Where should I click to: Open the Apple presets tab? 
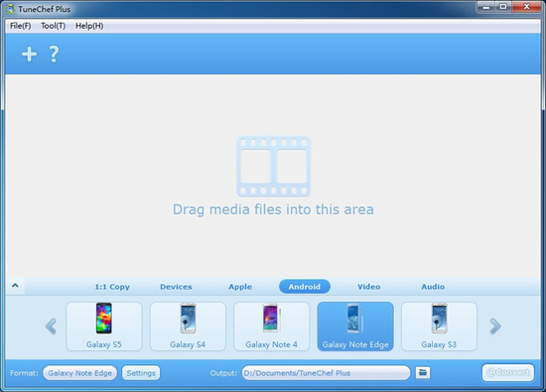pos(240,287)
